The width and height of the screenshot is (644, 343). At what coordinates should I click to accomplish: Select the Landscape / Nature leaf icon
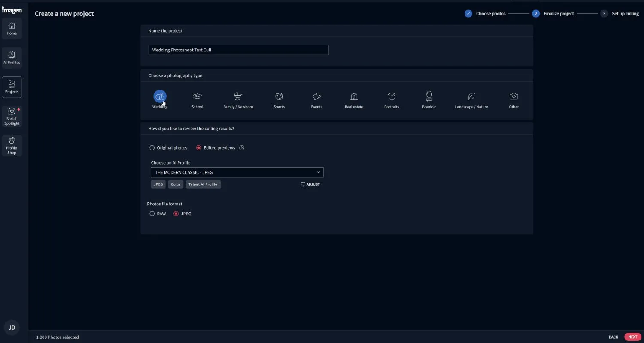pos(471,96)
